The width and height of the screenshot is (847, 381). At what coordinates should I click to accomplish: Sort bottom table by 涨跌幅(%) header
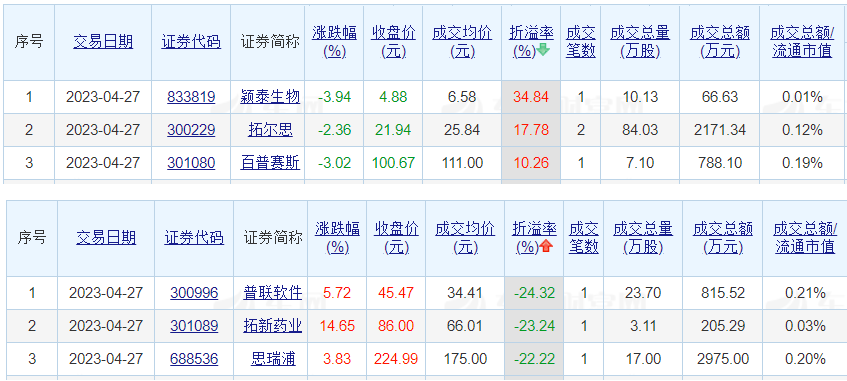(x=338, y=238)
